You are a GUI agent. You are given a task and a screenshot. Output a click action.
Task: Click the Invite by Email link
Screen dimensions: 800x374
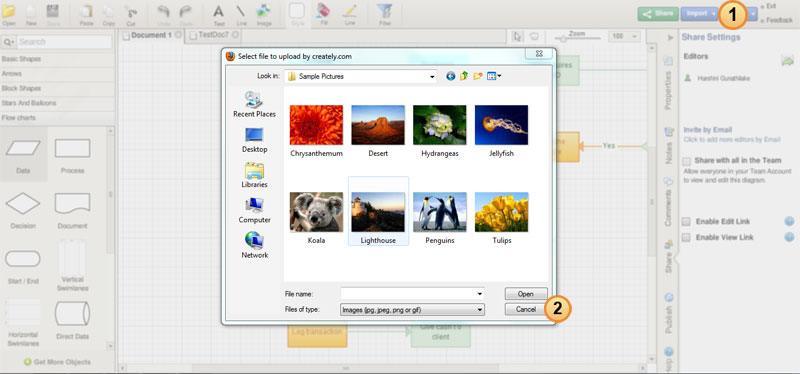pyautogui.click(x=708, y=130)
